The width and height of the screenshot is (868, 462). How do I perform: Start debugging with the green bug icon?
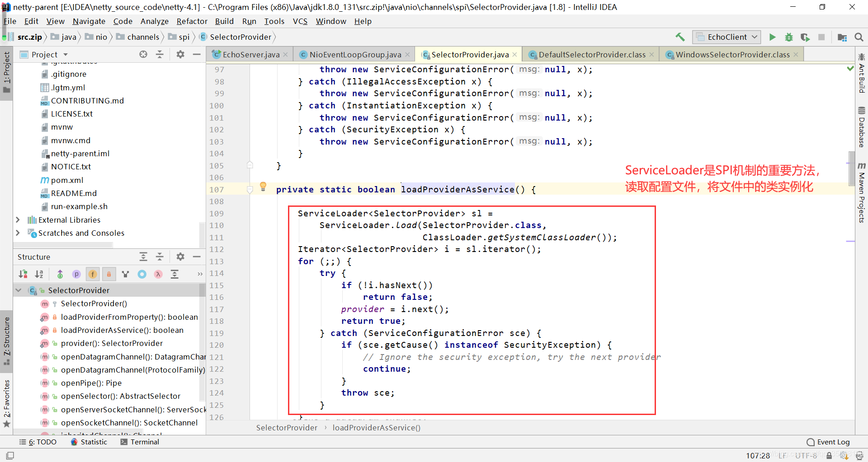click(789, 37)
